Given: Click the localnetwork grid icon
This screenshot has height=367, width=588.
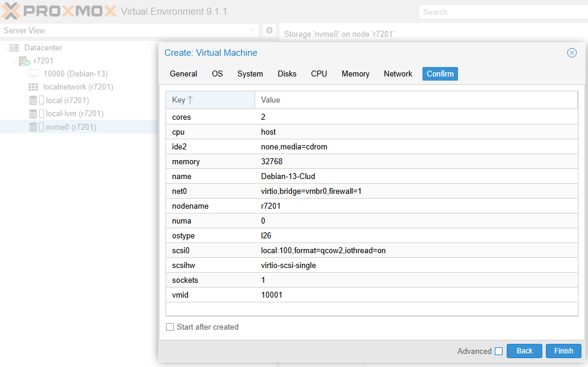Looking at the screenshot, I should point(33,87).
